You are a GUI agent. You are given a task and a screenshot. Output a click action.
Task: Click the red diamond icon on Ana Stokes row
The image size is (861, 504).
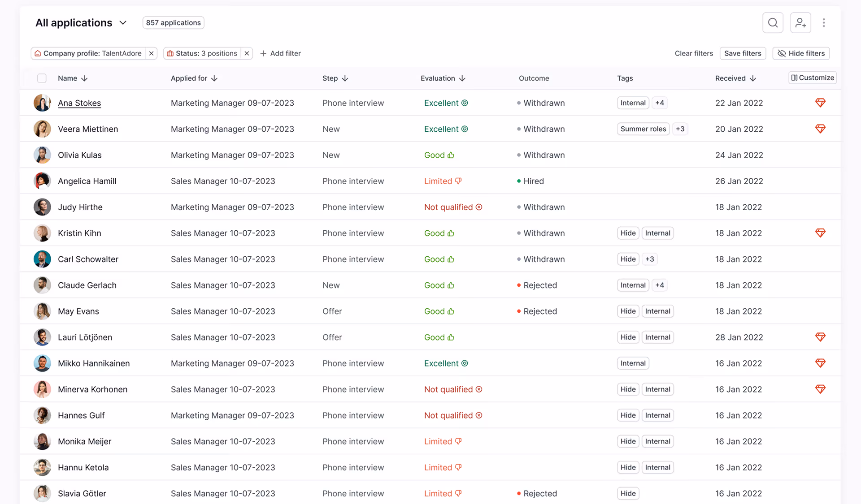(x=820, y=103)
